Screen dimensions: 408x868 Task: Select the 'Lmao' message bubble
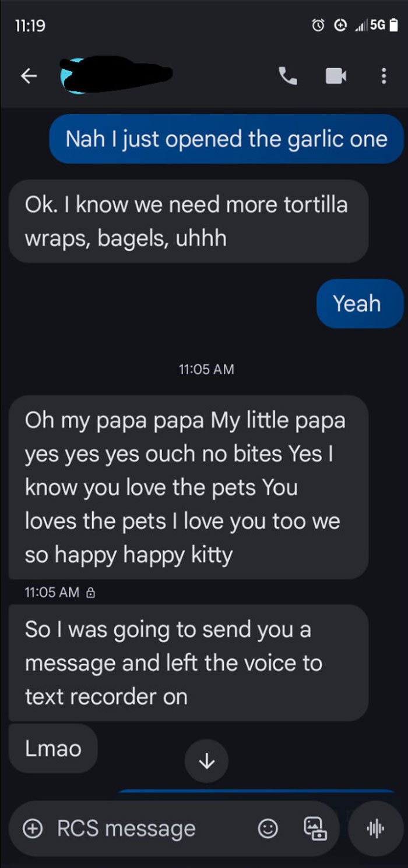click(x=52, y=749)
